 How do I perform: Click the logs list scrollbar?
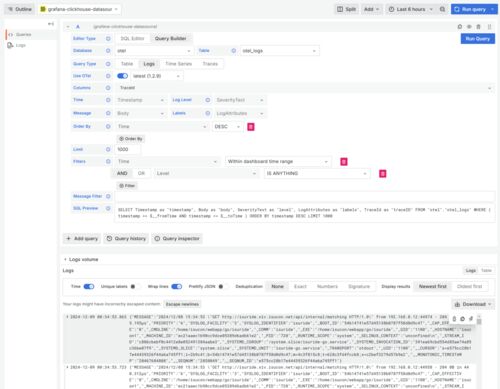click(479, 321)
